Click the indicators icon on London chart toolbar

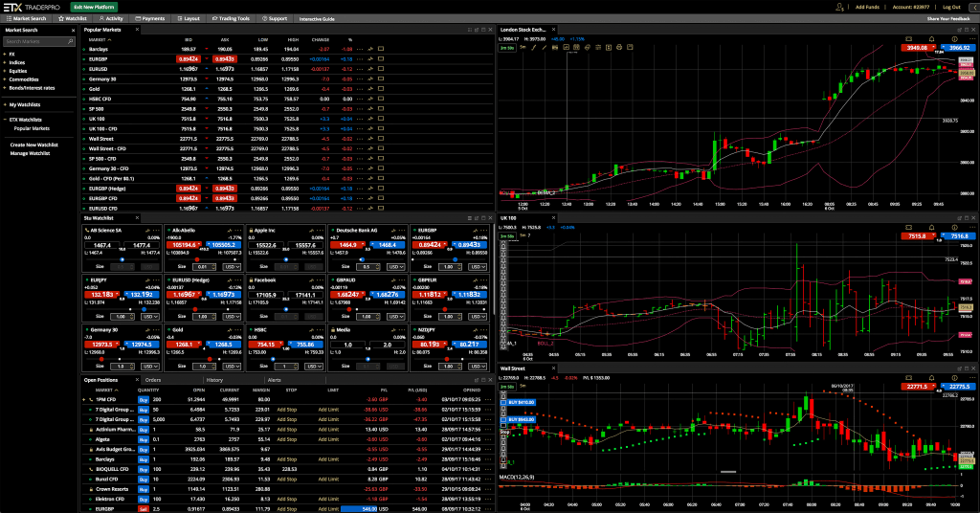[x=566, y=48]
